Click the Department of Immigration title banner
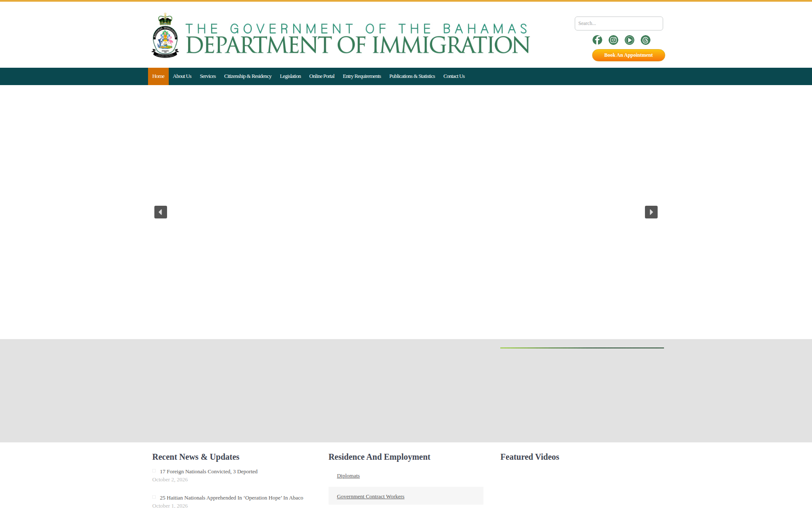Screen dimensions: 812x508 pyautogui.click(x=357, y=38)
